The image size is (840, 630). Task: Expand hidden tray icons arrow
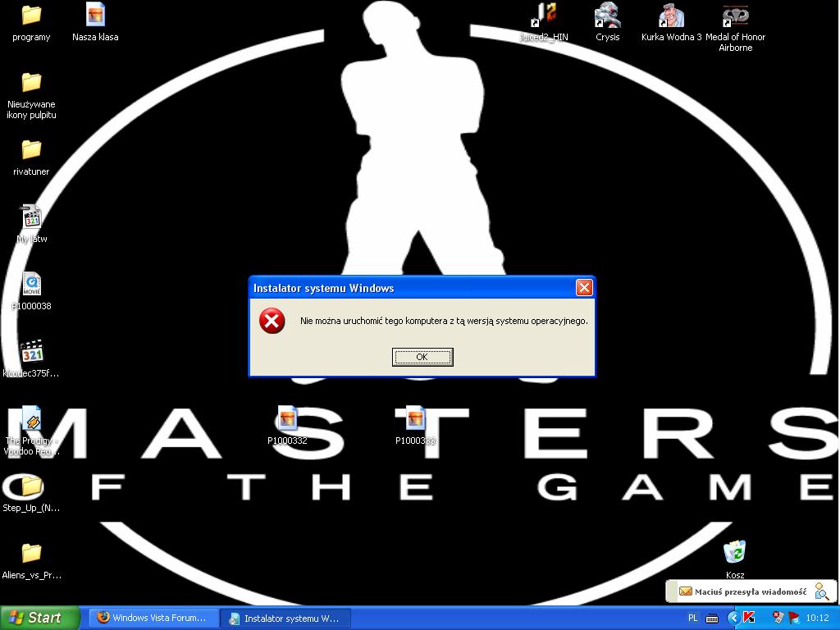coord(733,619)
